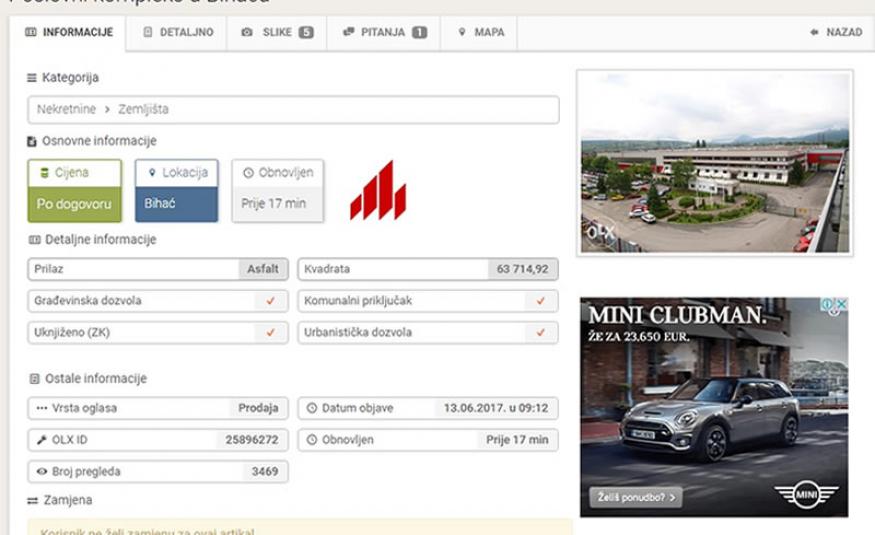Open the property aerial photo thumbnail
The height and width of the screenshot is (535, 875).
tap(714, 163)
